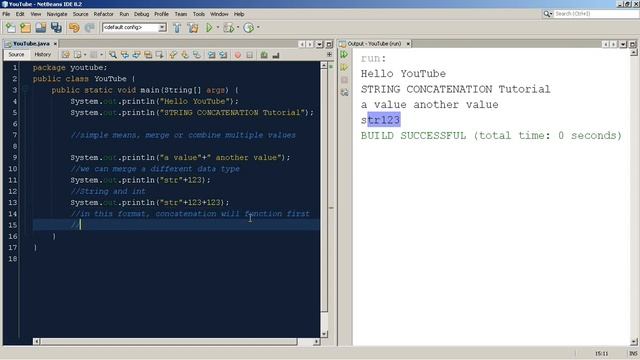The image size is (640, 360).
Task: Open the Navigate menu
Action: [57, 14]
